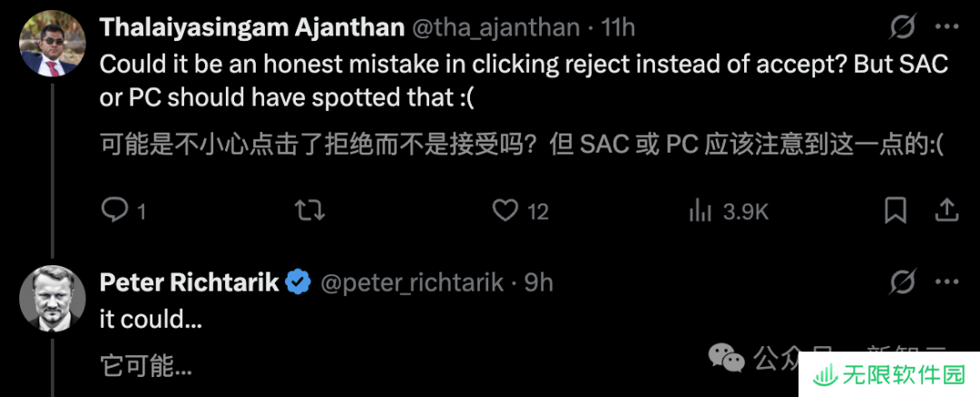
Task: Retweet the honest mistake tweet
Action: pos(309,211)
